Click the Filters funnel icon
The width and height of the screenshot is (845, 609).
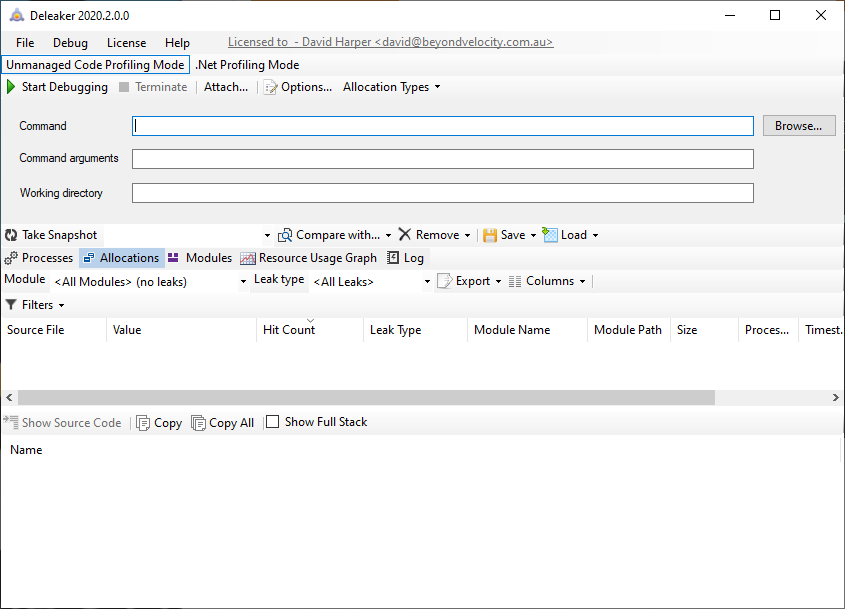pyautogui.click(x=11, y=305)
